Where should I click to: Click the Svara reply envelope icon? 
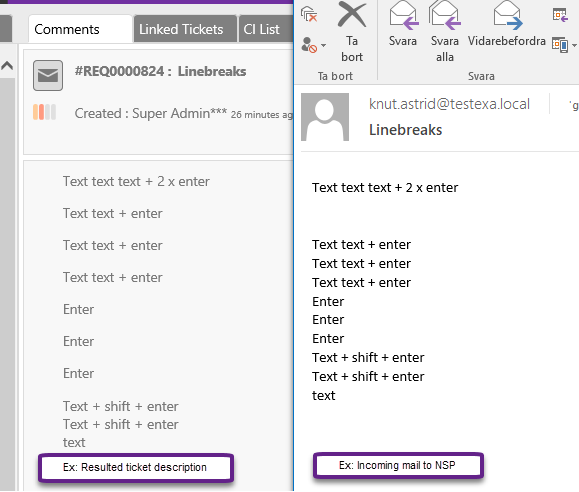pos(404,15)
